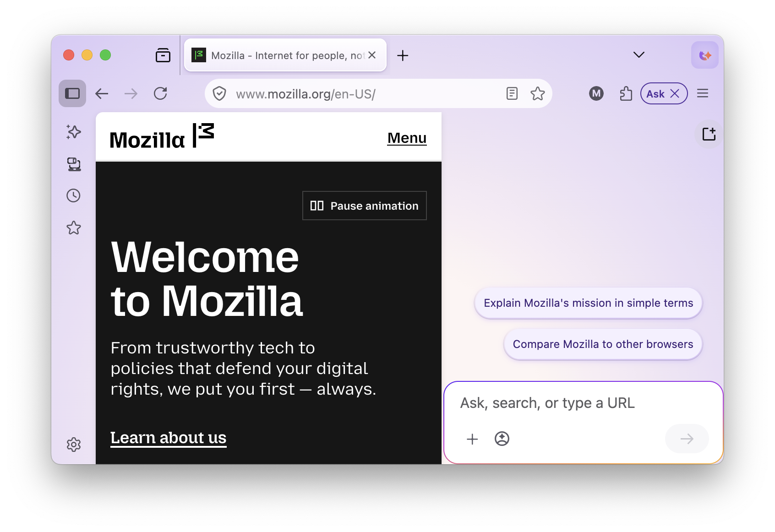Click the shield permissions icon in address bar

[220, 93]
